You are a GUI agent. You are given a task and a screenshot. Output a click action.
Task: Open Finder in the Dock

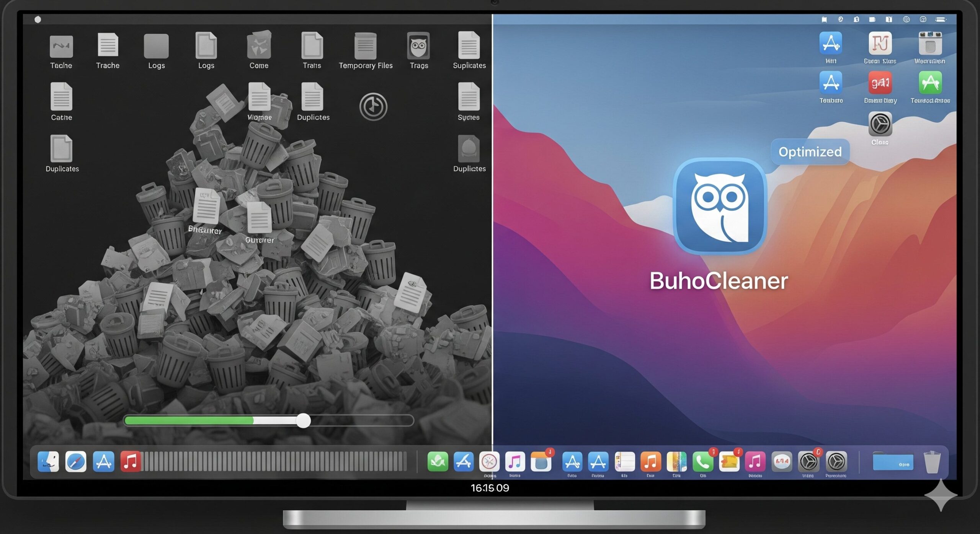click(x=48, y=462)
